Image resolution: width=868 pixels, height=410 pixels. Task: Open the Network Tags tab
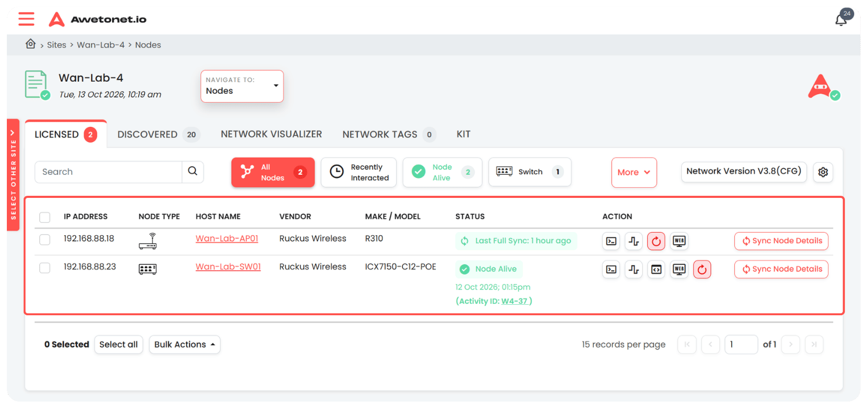[x=389, y=134]
